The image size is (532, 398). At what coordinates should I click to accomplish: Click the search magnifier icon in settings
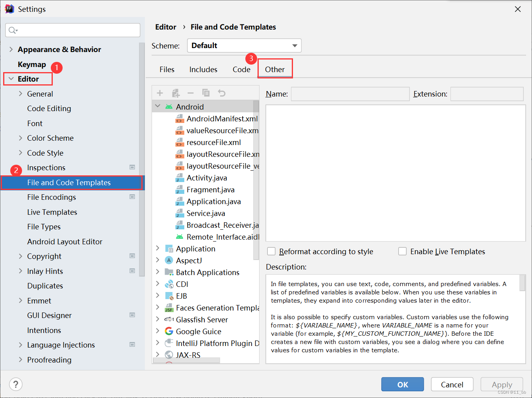pyautogui.click(x=13, y=30)
